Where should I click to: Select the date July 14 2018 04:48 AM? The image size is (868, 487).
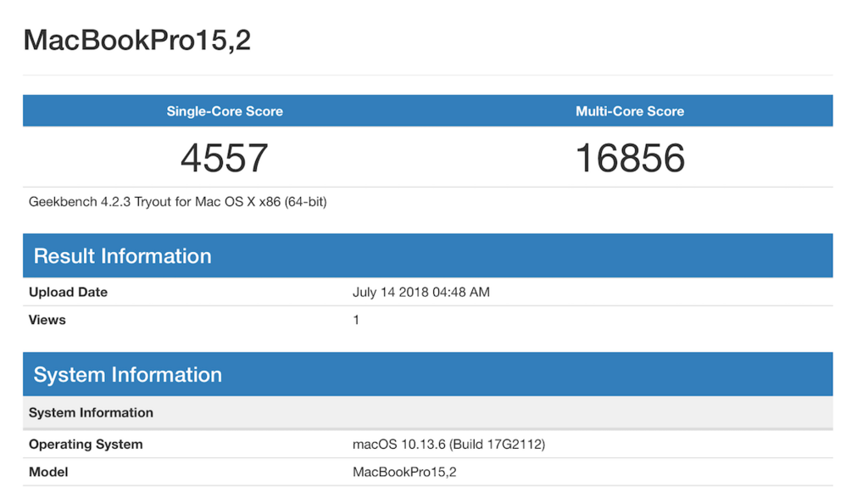(421, 292)
